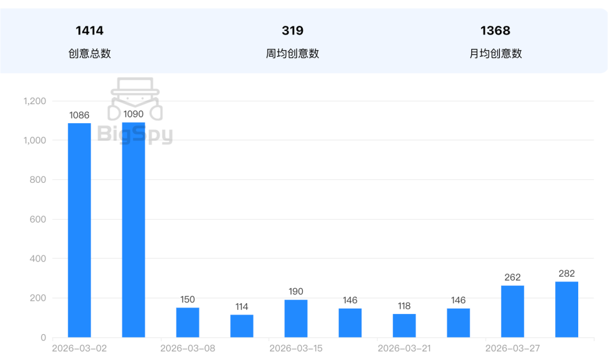Click the 2026-03-02 axis label
Image resolution: width=608 pixels, height=364 pixels.
(x=79, y=348)
